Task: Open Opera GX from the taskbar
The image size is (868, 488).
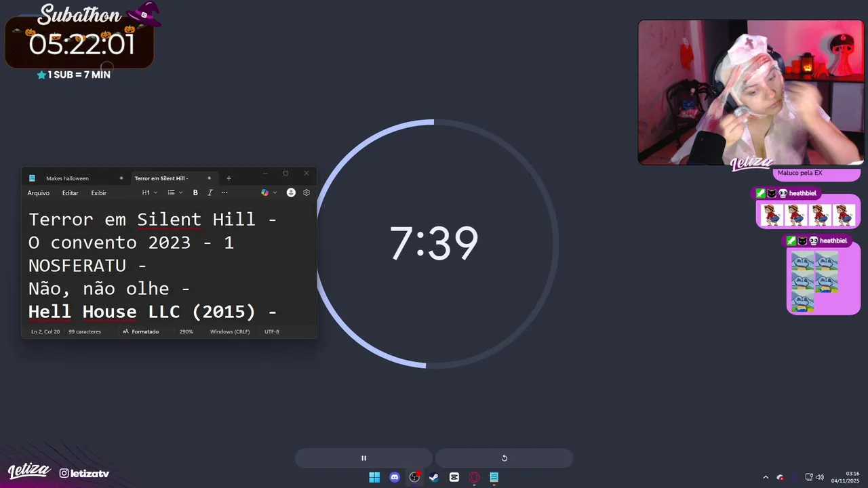Action: tap(474, 477)
